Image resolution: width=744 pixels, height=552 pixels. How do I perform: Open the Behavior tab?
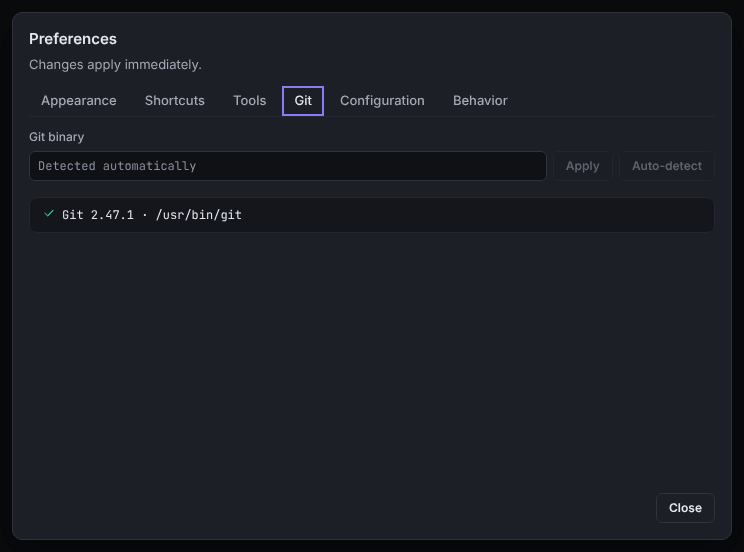coord(480,101)
